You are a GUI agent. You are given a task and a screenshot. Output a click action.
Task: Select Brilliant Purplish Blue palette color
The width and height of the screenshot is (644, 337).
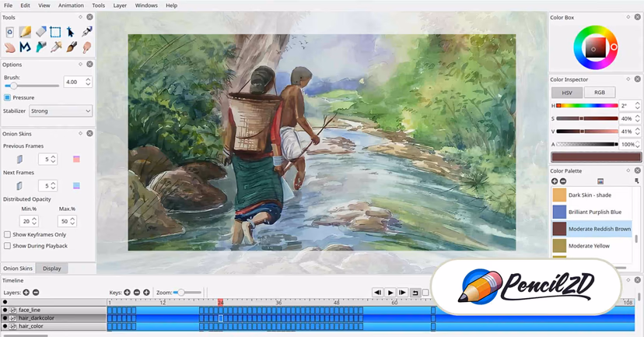[x=592, y=212]
